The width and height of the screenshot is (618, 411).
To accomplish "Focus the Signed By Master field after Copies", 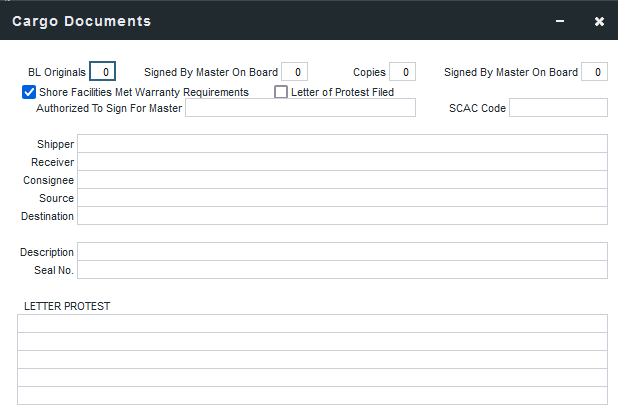I will point(594,72).
